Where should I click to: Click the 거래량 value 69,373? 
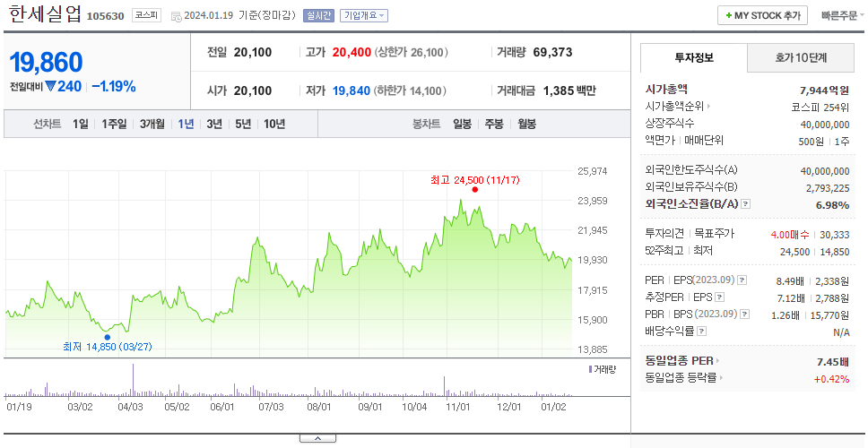click(x=552, y=53)
